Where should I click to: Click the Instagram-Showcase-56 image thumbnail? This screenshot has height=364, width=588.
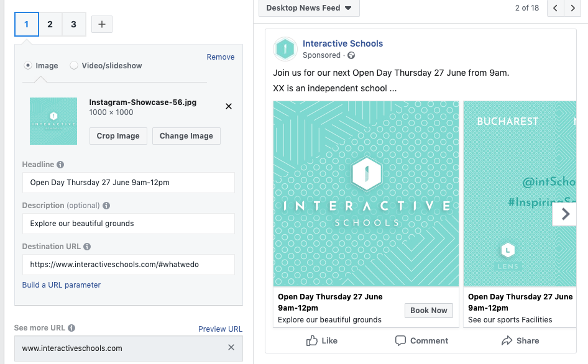(x=53, y=121)
